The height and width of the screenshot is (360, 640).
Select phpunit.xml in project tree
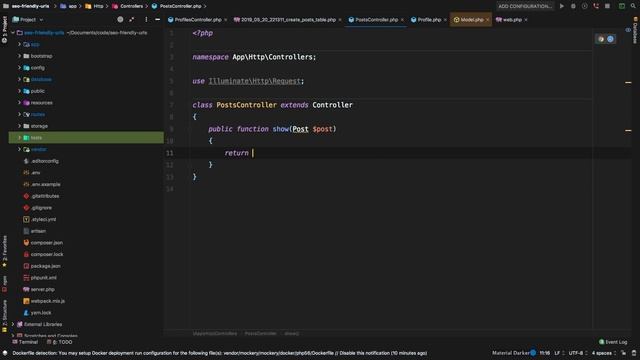pyautogui.click(x=43, y=278)
